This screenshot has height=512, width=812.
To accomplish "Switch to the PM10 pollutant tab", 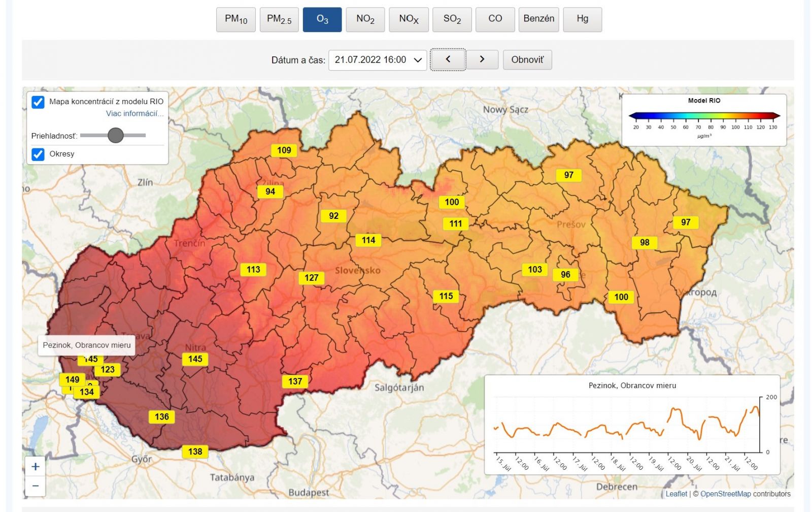I will point(236,19).
